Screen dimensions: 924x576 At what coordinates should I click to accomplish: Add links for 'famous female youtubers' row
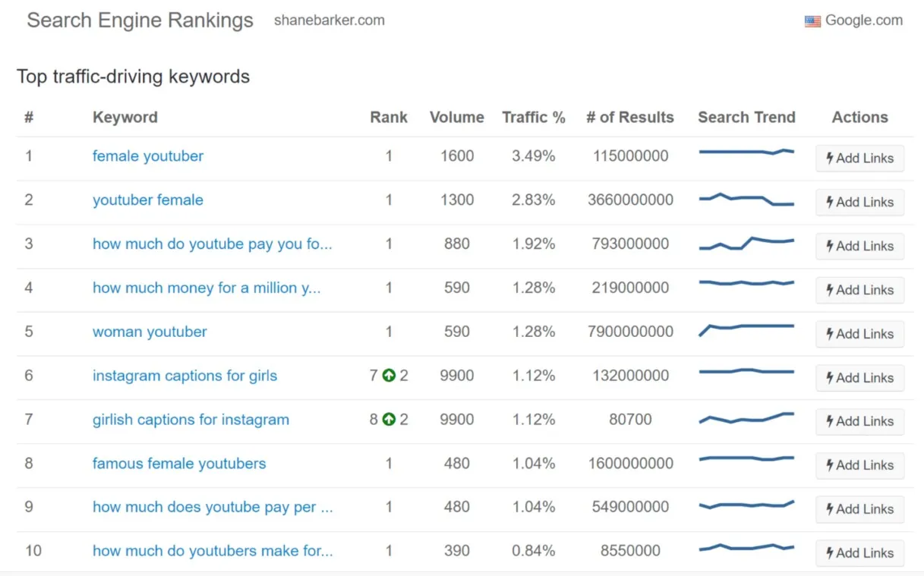click(x=859, y=466)
